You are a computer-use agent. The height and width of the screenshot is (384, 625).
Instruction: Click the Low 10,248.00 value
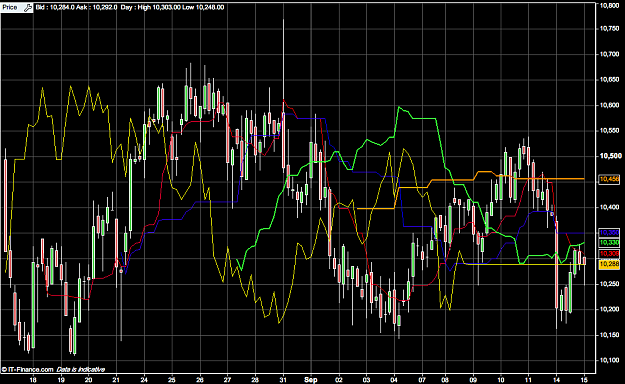click(x=203, y=7)
